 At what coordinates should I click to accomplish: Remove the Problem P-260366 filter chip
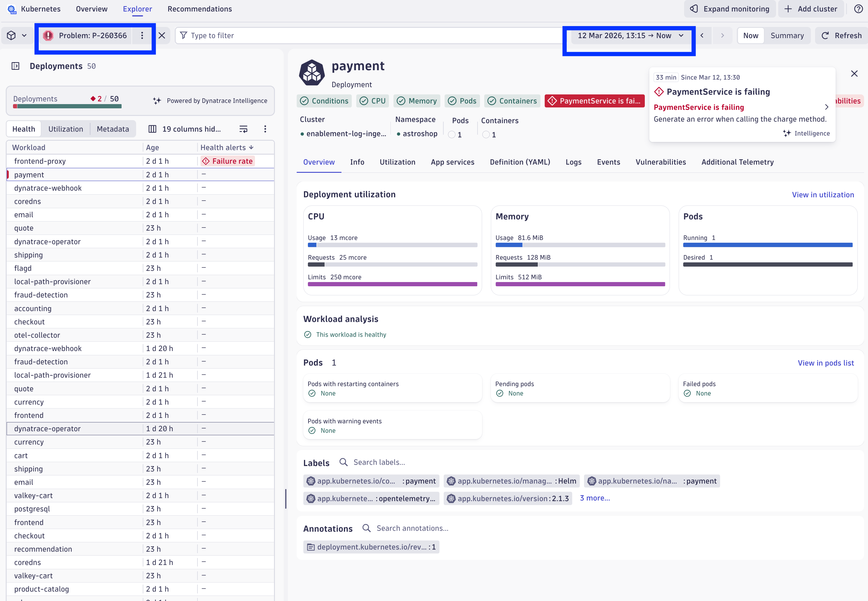[162, 35]
